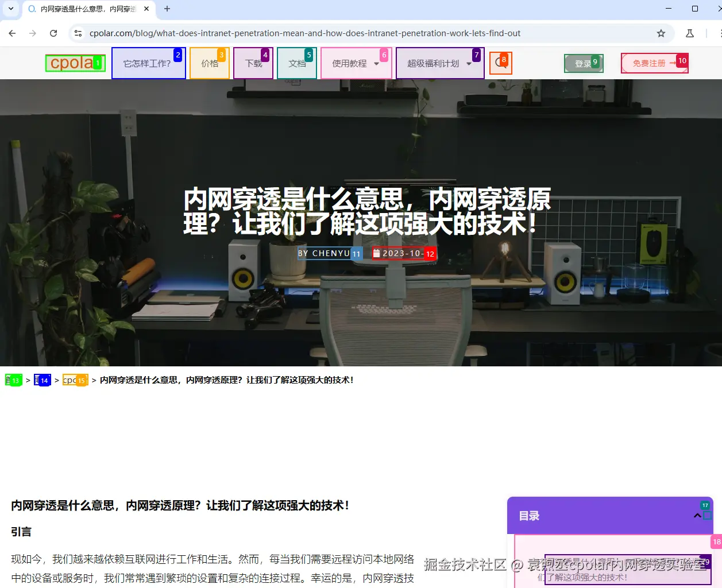Open the Chrome Labs flask icon
This screenshot has height=588, width=722.
pyautogui.click(x=690, y=33)
